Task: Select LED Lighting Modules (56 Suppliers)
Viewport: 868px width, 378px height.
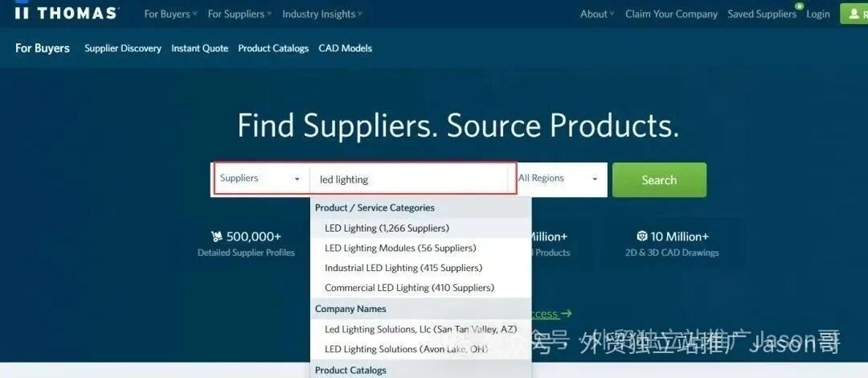Action: (420, 248)
